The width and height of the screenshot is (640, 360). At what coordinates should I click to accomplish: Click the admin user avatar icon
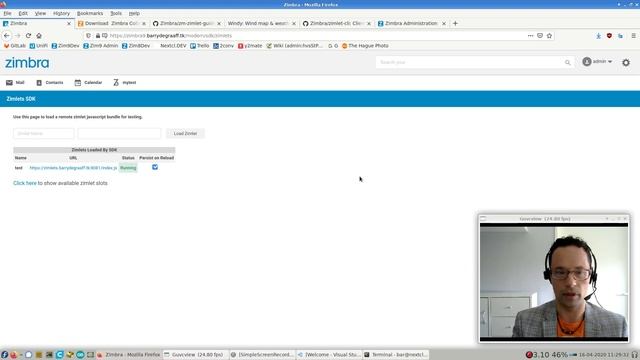(587, 62)
